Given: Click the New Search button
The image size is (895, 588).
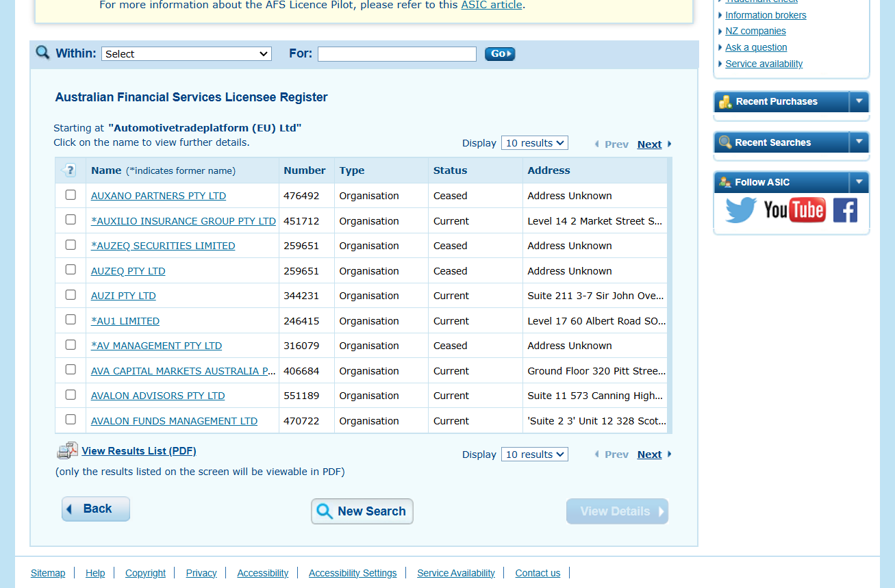Looking at the screenshot, I should 362,511.
